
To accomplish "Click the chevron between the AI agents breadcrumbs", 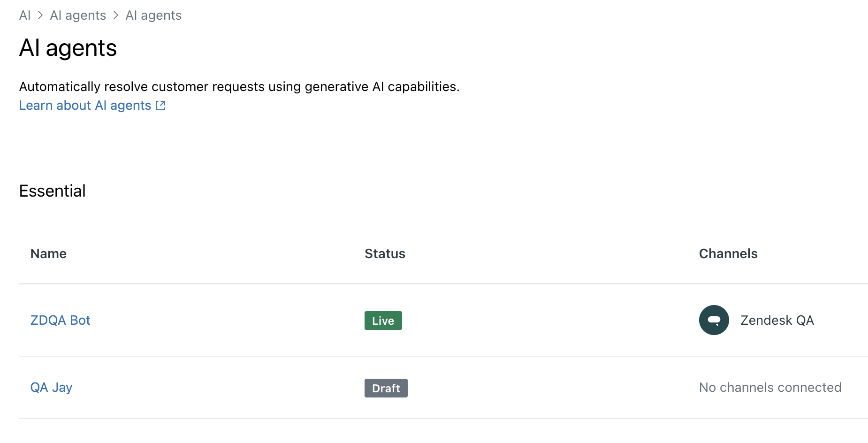I will 116,15.
